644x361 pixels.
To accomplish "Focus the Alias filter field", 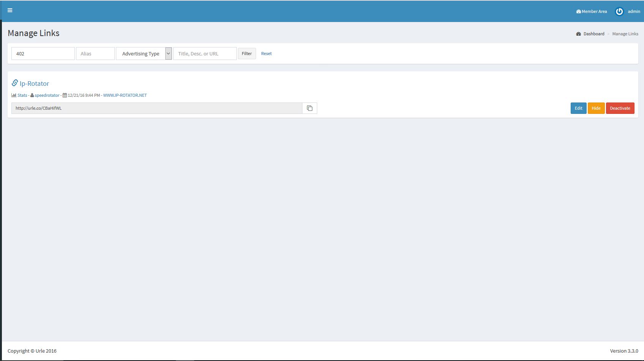I will [95, 54].
